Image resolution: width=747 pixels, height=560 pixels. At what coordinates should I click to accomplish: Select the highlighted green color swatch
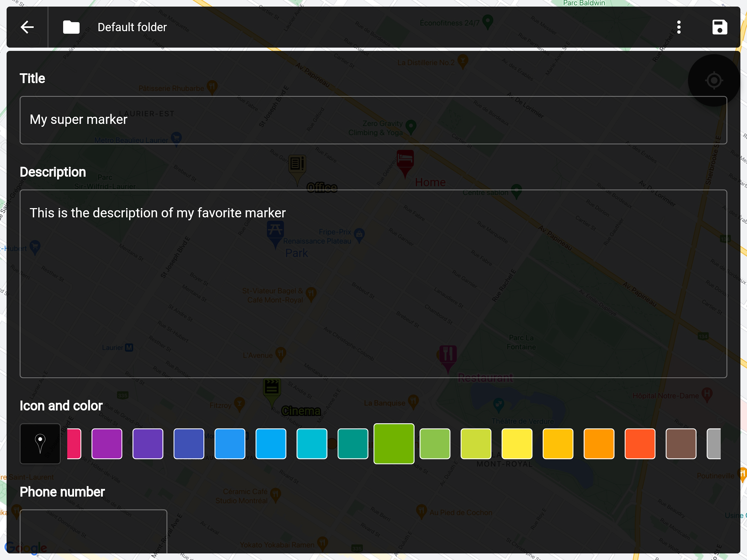[394, 444]
